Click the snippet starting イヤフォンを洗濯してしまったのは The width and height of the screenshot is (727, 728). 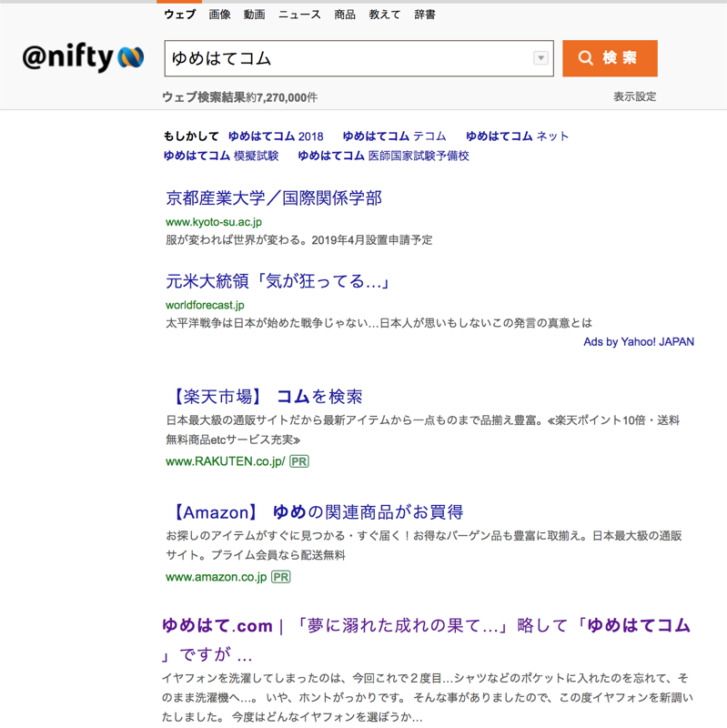[x=428, y=697]
